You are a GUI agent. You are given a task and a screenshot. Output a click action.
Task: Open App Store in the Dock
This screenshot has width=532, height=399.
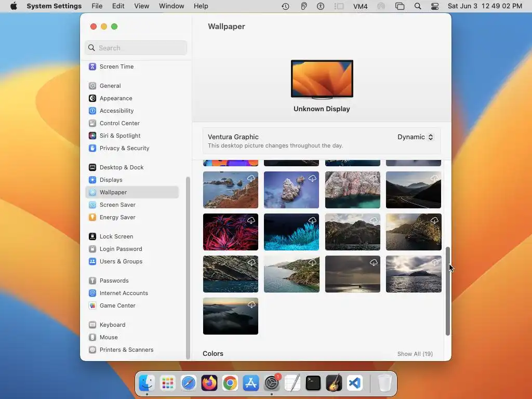(x=251, y=383)
